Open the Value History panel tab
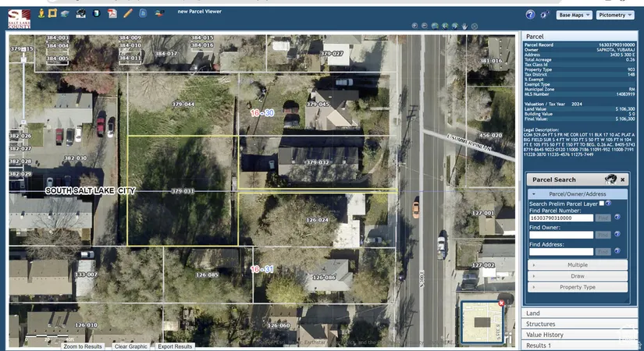 click(581, 334)
